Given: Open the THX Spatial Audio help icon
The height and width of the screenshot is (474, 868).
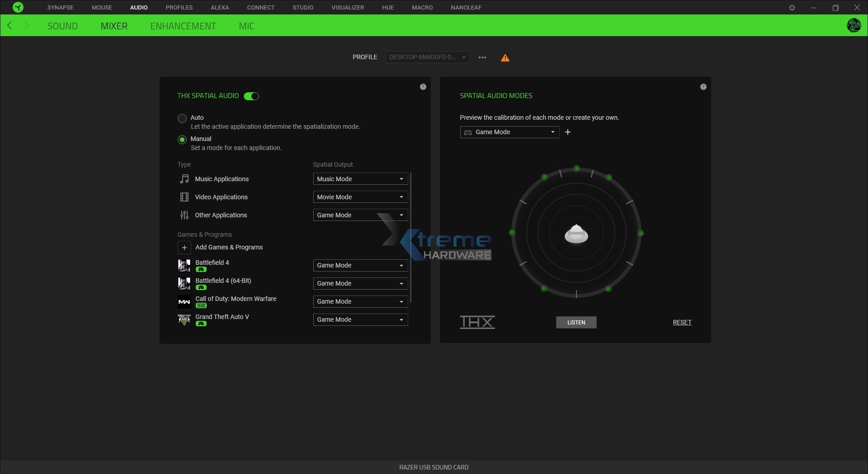Looking at the screenshot, I should tap(423, 86).
